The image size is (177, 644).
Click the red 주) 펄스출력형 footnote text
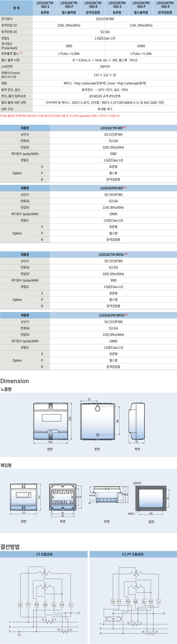(x=60, y=116)
